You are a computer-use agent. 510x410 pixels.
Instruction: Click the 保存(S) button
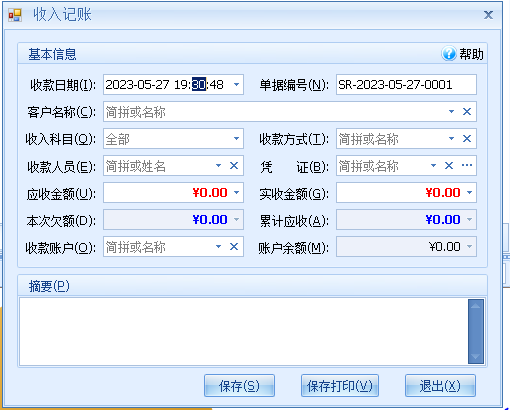point(239,386)
